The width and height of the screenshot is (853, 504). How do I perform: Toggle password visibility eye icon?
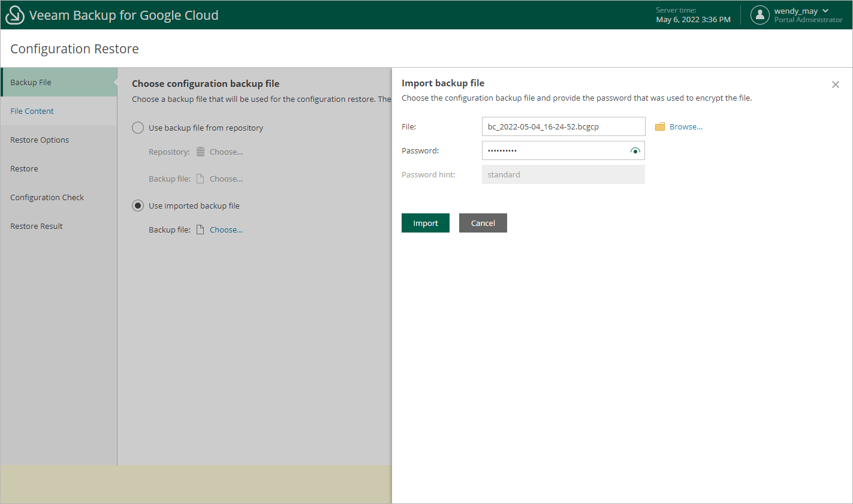click(x=635, y=151)
